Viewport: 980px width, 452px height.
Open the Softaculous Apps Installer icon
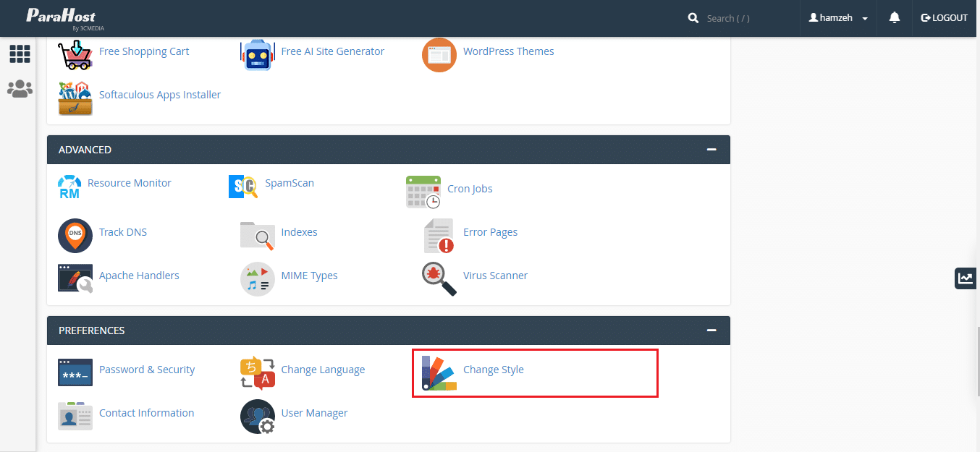pyautogui.click(x=75, y=98)
